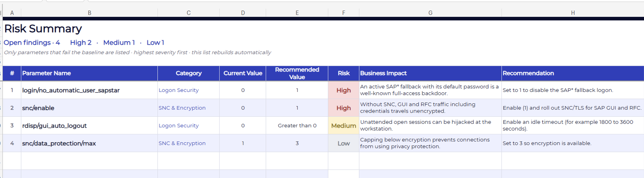Select the snc/enable parameter cell
The height and width of the screenshot is (178, 644).
(x=89, y=108)
